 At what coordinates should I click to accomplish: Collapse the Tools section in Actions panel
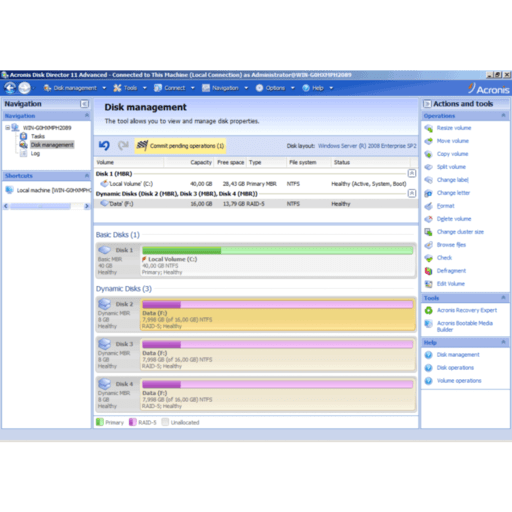tap(503, 297)
